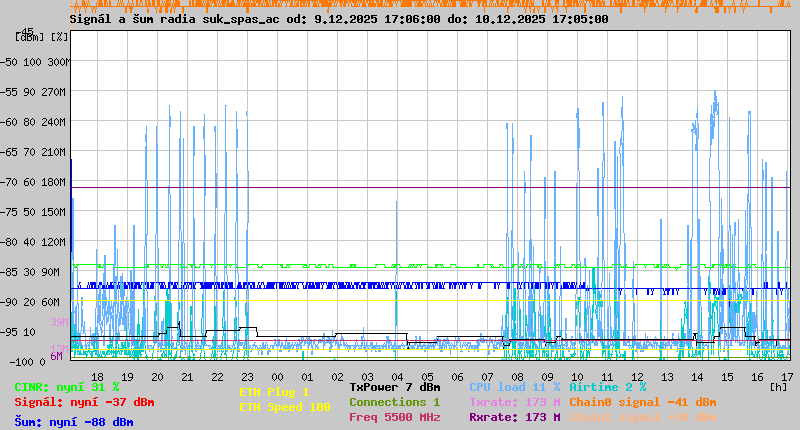Click the 00 hour mark on time axis
Screen dimensions: 800x430
278,377
